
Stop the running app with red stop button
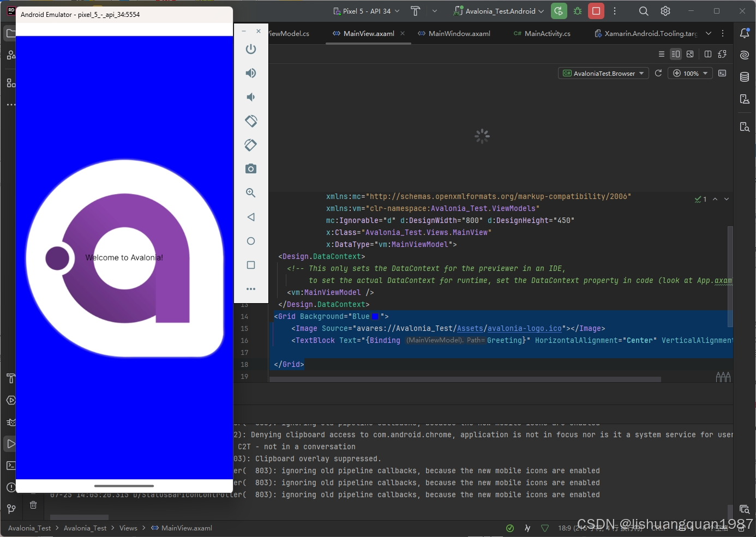pyautogui.click(x=596, y=11)
